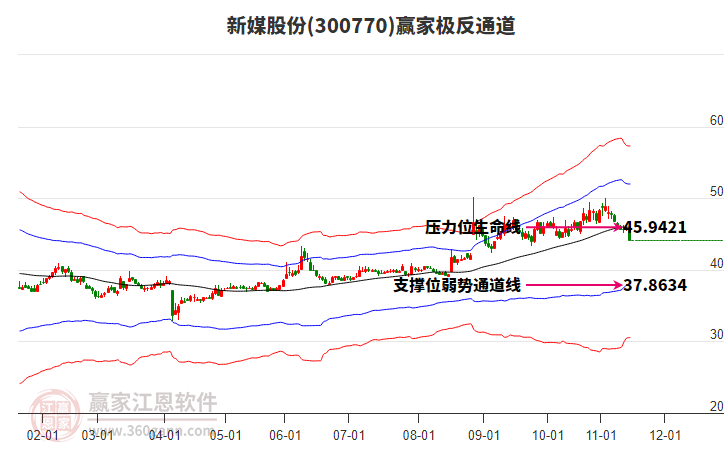
Task: Click the x-axis date 05-01
Action: (225, 436)
